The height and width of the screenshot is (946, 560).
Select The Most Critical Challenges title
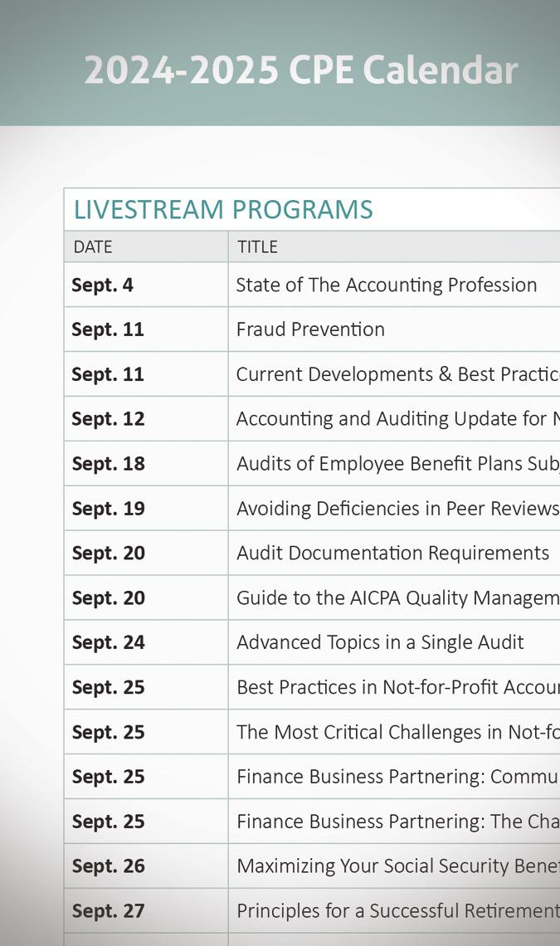pyautogui.click(x=397, y=733)
